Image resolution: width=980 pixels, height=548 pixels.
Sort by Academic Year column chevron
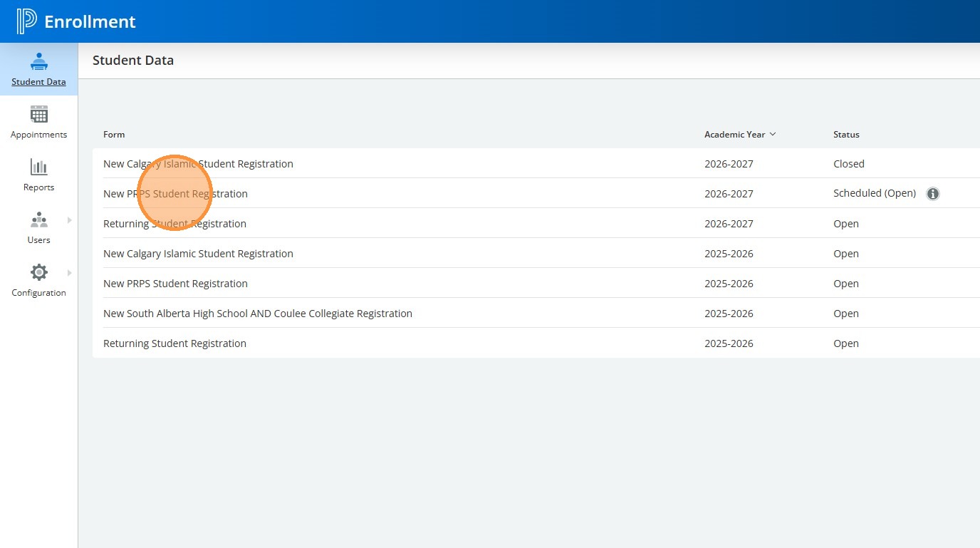[773, 135]
